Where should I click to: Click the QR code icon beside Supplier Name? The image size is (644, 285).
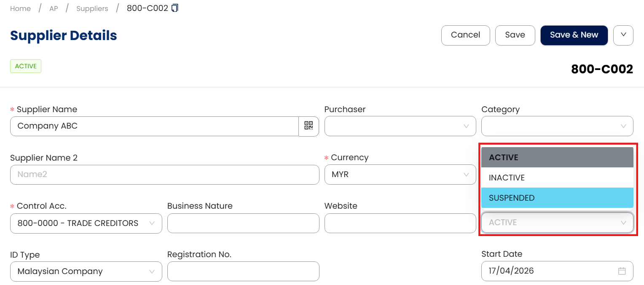pyautogui.click(x=309, y=126)
